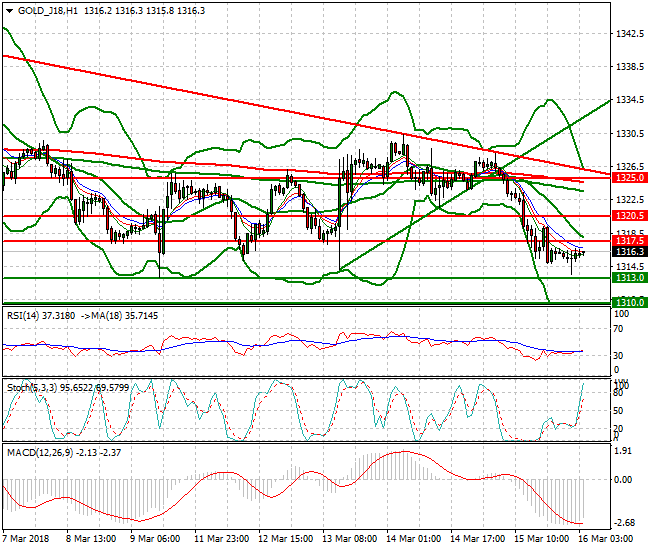Screen dimensions: 650x550
Task: Open the chart menu triangle beside GOLD_J18,H1
Action: (x=9, y=11)
